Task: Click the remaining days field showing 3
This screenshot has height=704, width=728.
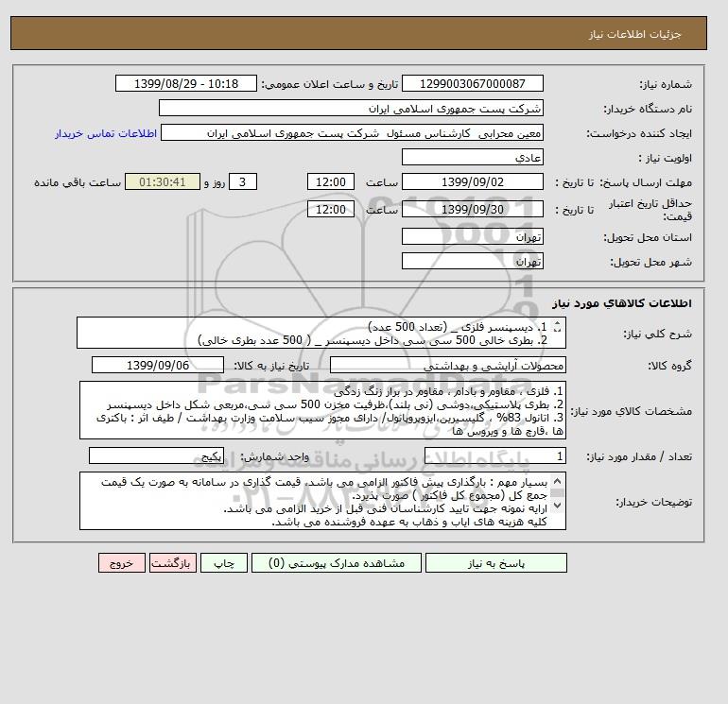Action: (x=243, y=182)
